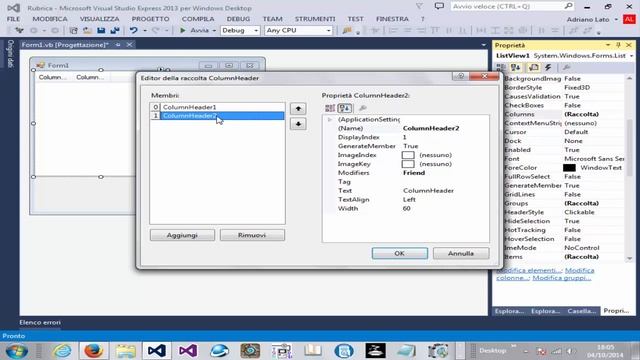
Task: Open the Undo history dropdown arrow
Action: 144,31
